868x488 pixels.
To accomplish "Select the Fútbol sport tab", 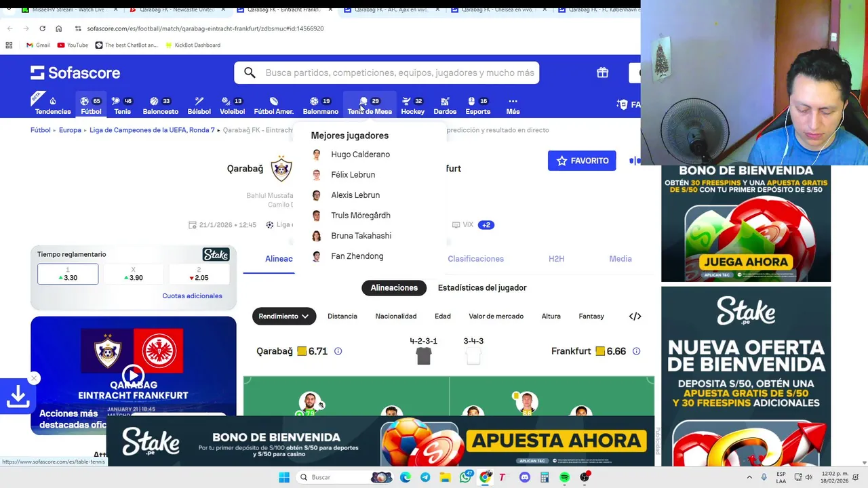I will (x=91, y=106).
